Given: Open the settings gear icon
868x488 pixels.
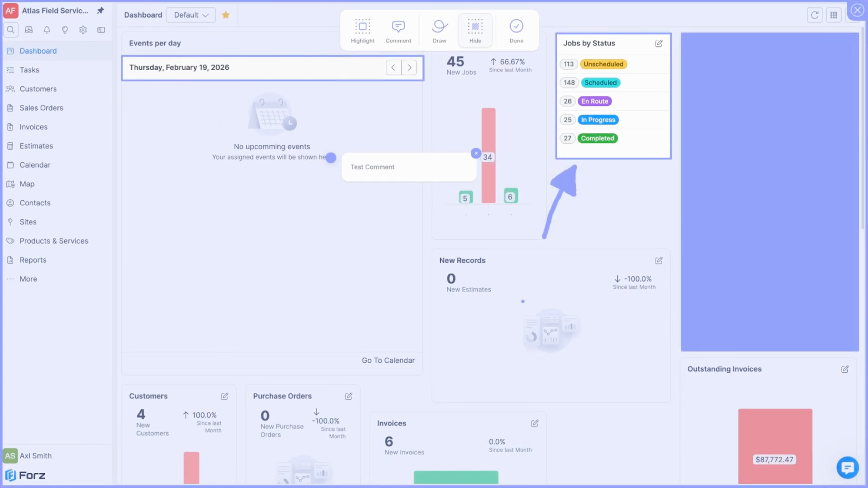Looking at the screenshot, I should (x=83, y=30).
